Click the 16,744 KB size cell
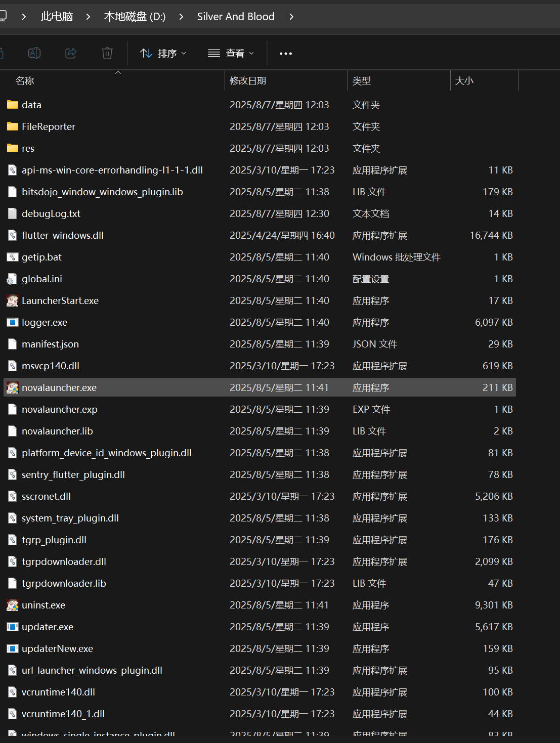The height and width of the screenshot is (743, 560). click(491, 235)
